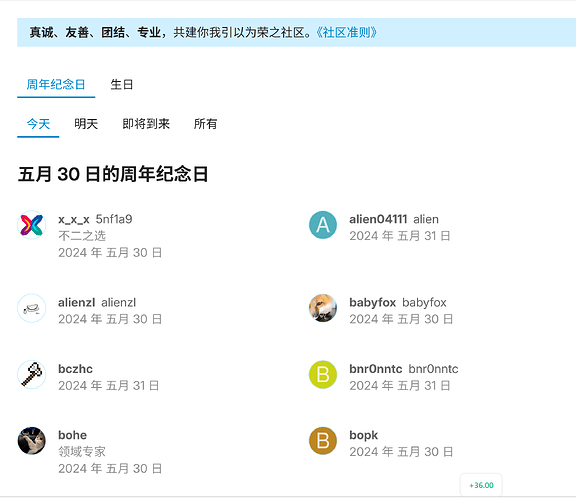Click the 领域专家 title under bohe
Image resolution: width=576 pixels, height=499 pixels.
(82, 451)
